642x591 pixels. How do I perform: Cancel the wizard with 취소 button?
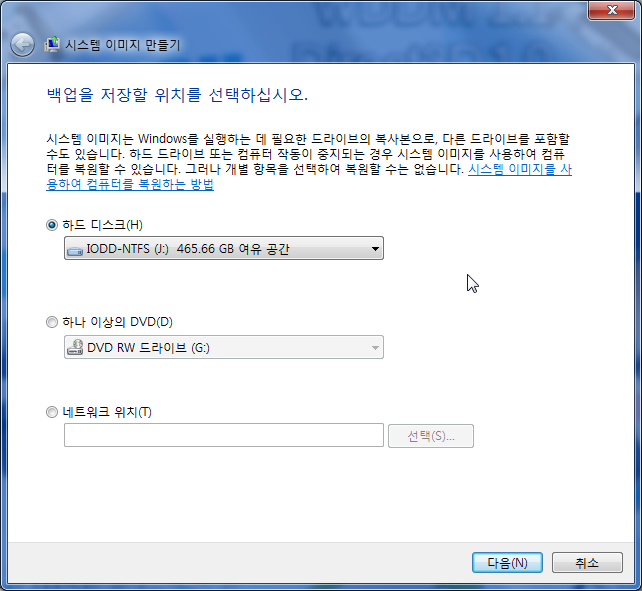587,563
